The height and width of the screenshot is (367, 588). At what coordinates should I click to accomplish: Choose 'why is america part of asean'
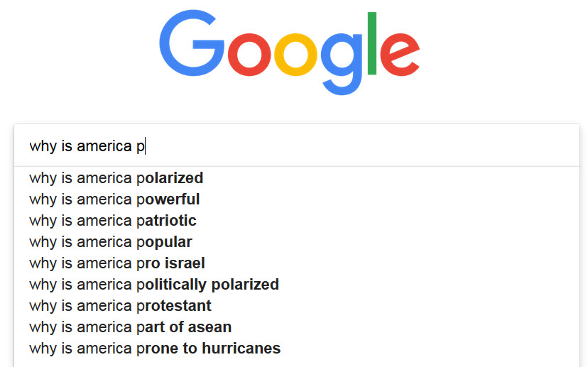point(297,327)
